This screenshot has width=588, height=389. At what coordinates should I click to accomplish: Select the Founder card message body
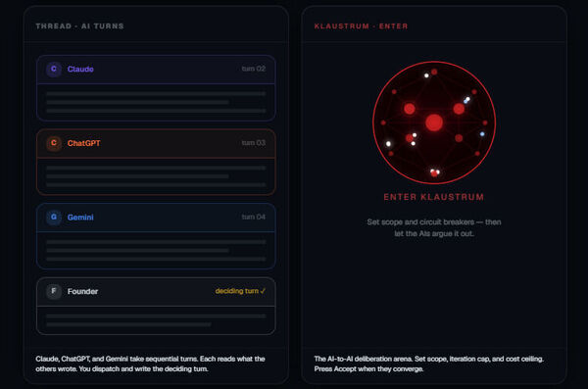pyautogui.click(x=156, y=320)
